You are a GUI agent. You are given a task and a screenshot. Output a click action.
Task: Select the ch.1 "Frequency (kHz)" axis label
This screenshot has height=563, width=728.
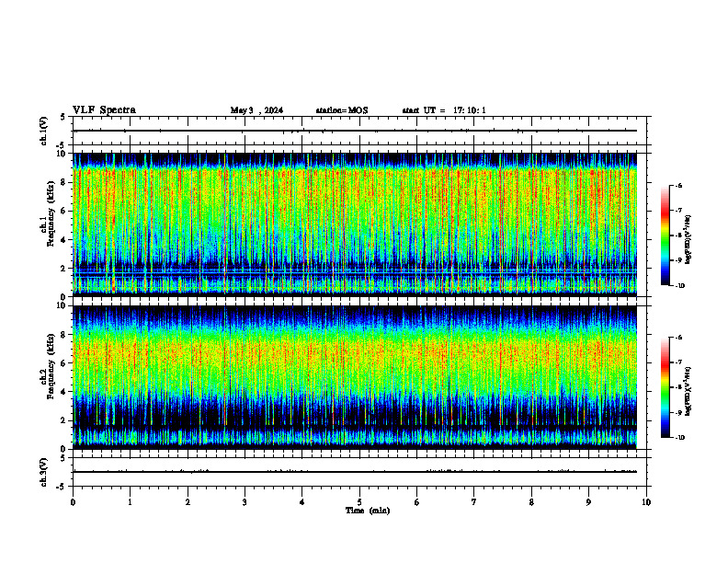tap(51, 214)
